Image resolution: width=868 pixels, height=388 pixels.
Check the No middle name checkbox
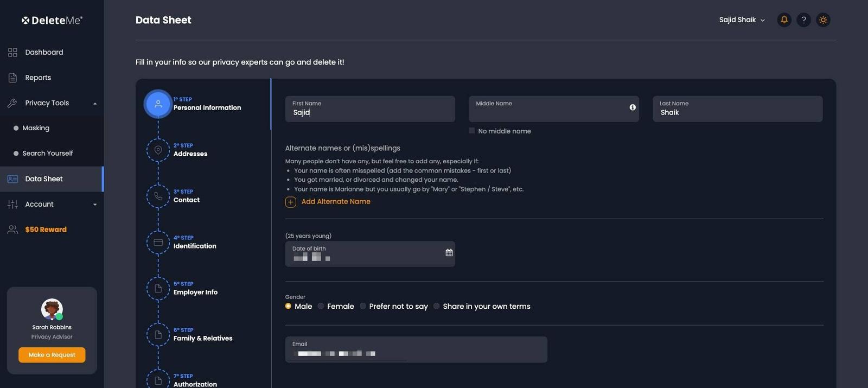tap(471, 131)
